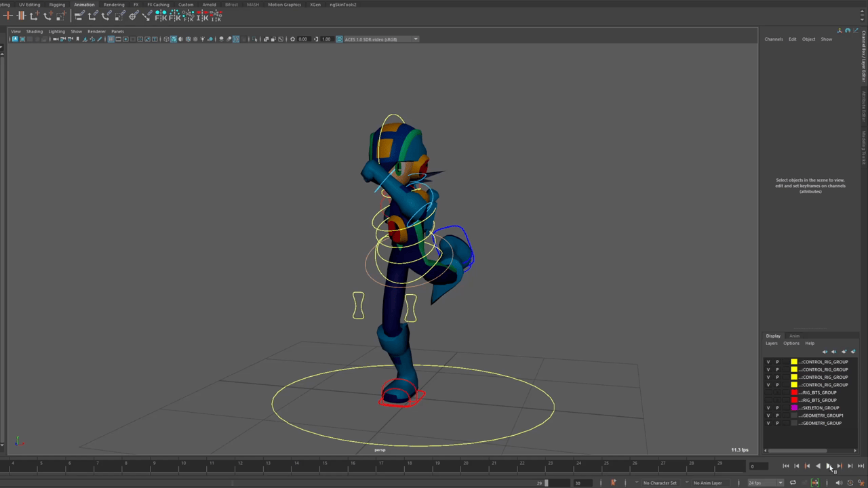Image resolution: width=868 pixels, height=488 pixels.
Task: Play the animation backwards
Action: 818,466
